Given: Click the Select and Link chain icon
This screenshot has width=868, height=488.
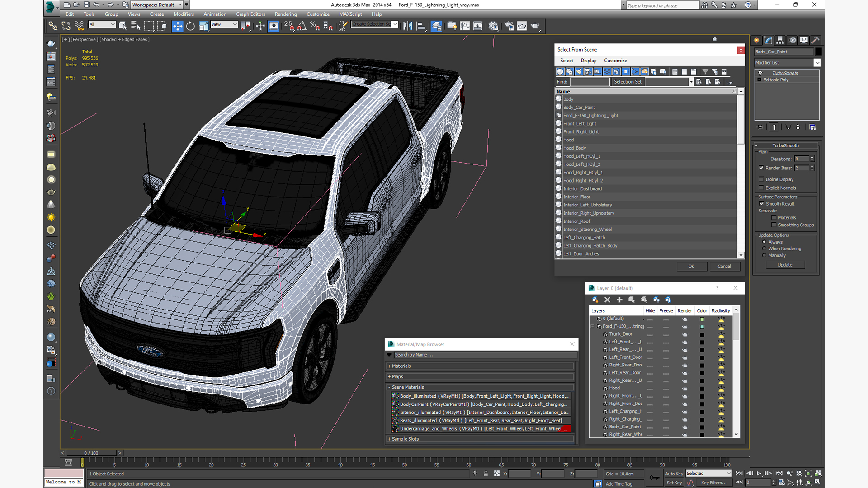Looking at the screenshot, I should pyautogui.click(x=53, y=26).
